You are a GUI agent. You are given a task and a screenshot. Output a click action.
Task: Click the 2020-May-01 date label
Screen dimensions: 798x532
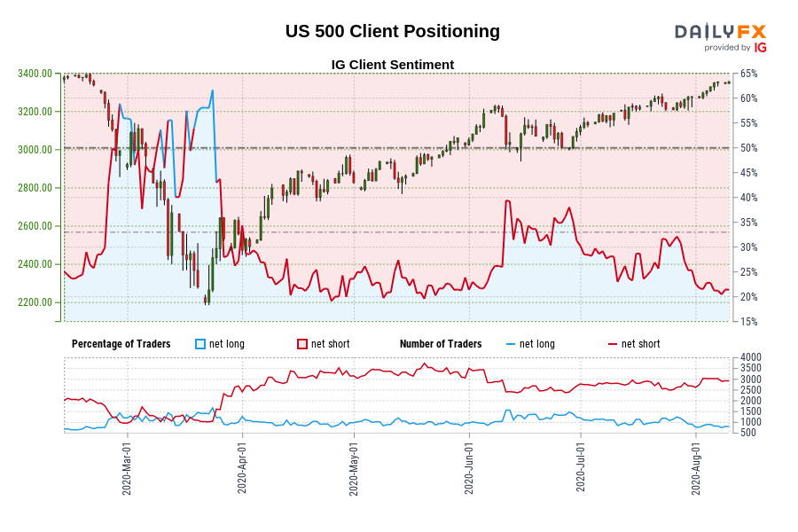[x=354, y=468]
